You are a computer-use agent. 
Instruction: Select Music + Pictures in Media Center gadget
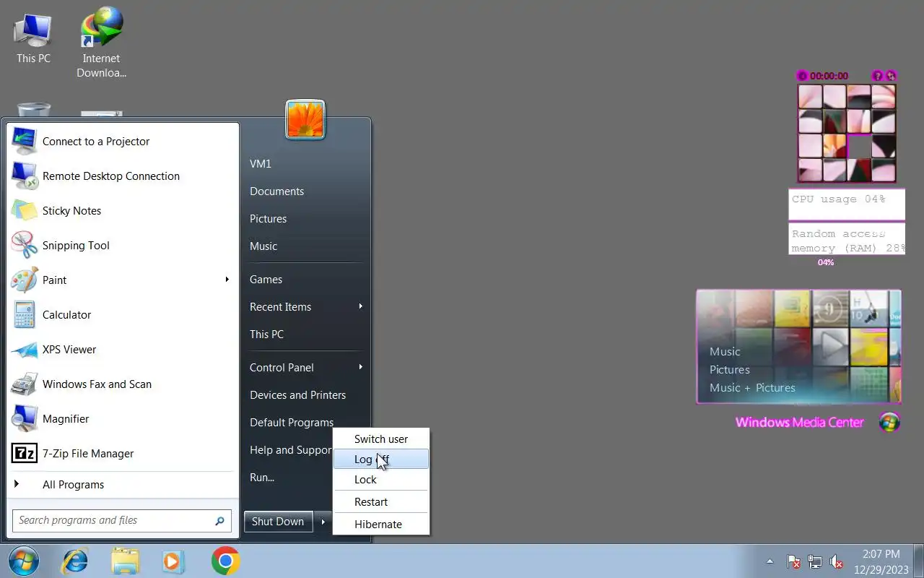[x=752, y=388]
